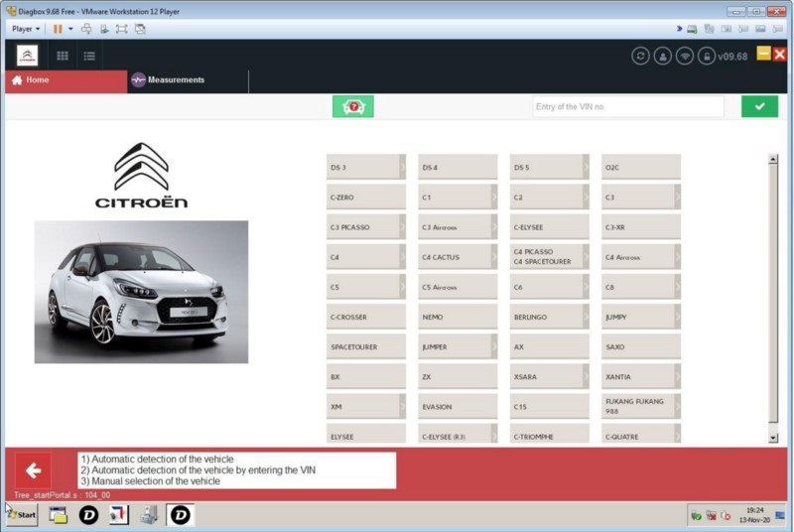
Task: Open the pause options dropdown arrow
Action: [x=70, y=29]
